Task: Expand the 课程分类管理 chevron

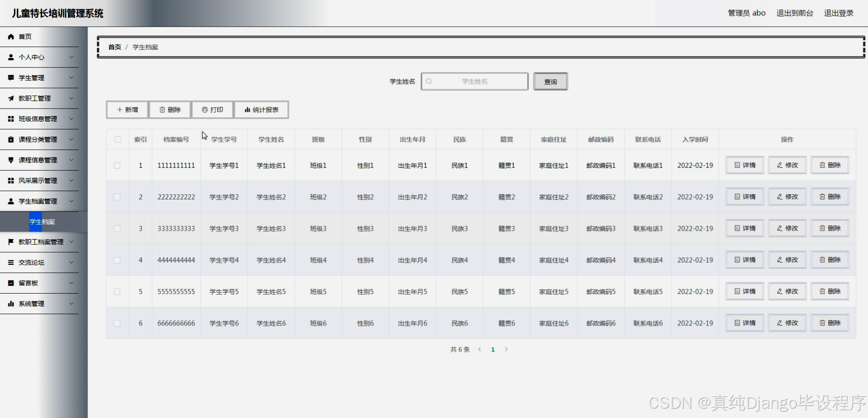Action: pyautogui.click(x=71, y=139)
